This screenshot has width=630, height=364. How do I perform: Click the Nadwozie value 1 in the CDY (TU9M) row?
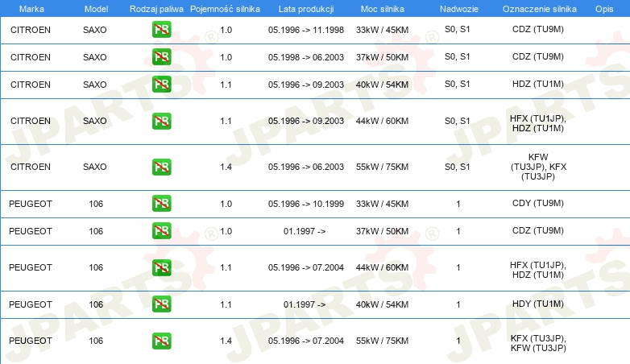click(458, 204)
